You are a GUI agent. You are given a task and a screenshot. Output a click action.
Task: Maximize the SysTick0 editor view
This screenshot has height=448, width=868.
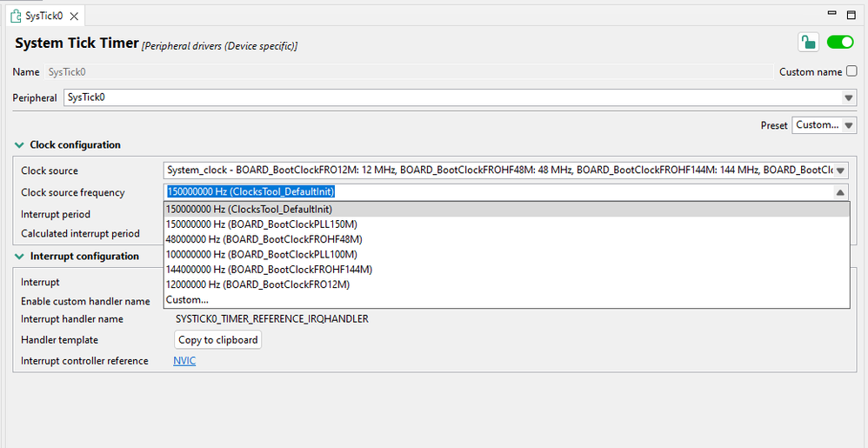[x=852, y=15]
